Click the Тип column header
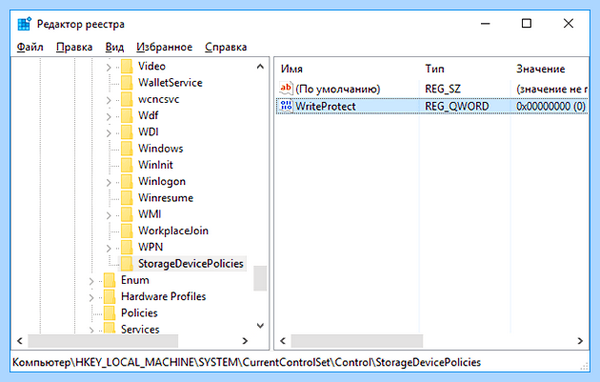 (x=435, y=69)
